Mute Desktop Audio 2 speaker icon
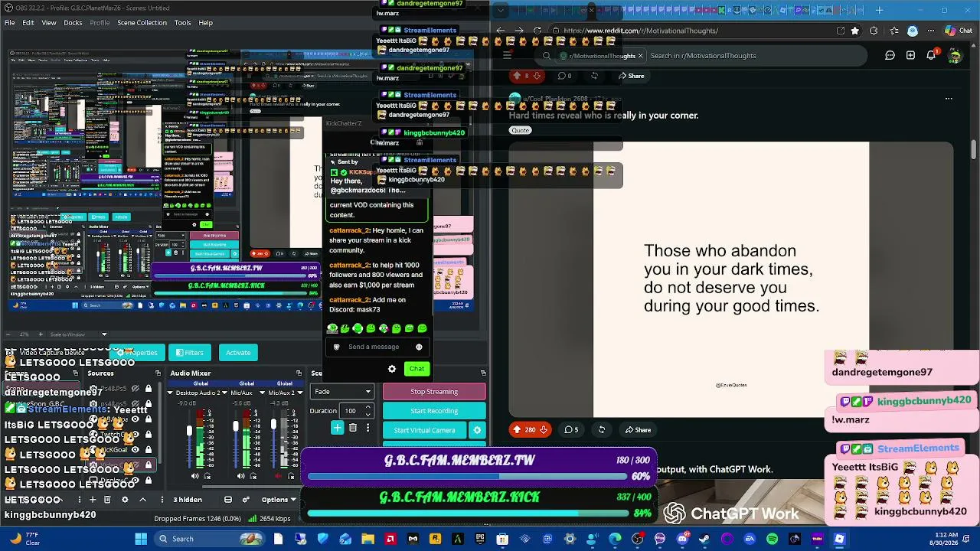 tap(195, 476)
